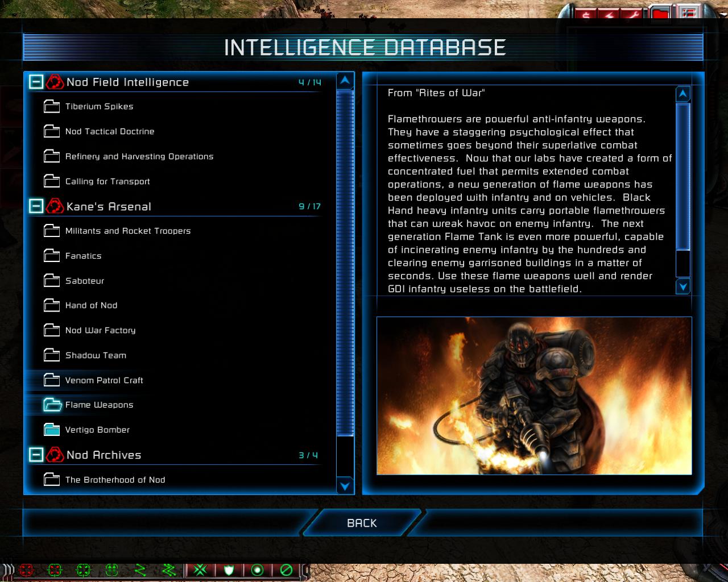Click the article text scrollbar thumb
The width and height of the screenshot is (728, 582).
pos(682,175)
